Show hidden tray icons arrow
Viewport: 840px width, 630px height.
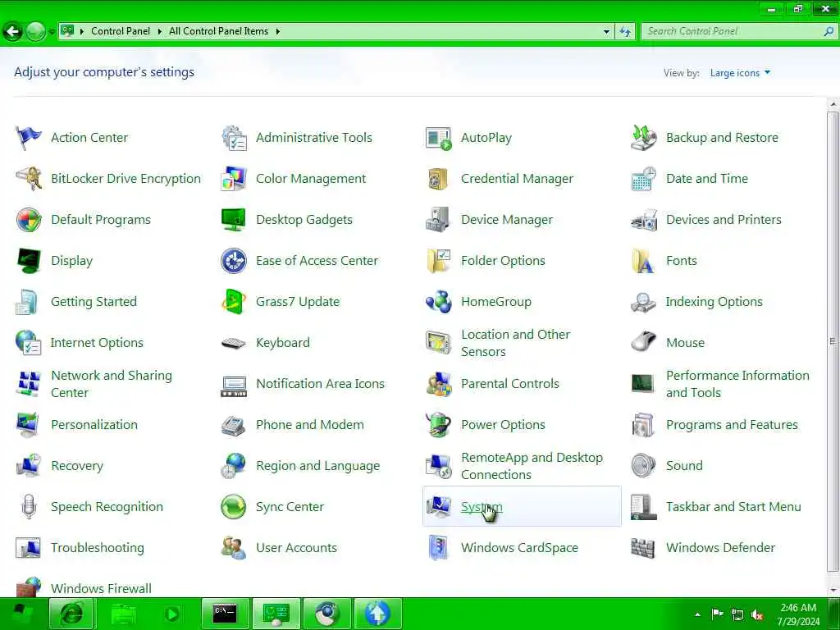(x=697, y=614)
